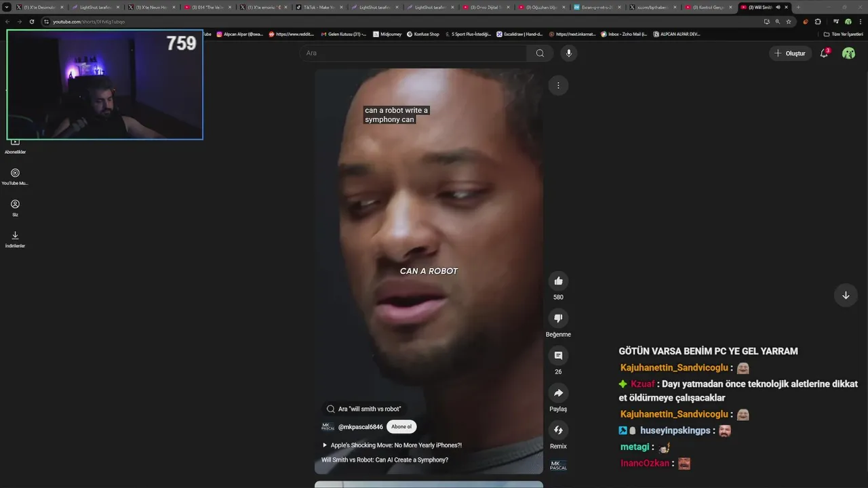Click the Will Smith video player

coord(429,271)
